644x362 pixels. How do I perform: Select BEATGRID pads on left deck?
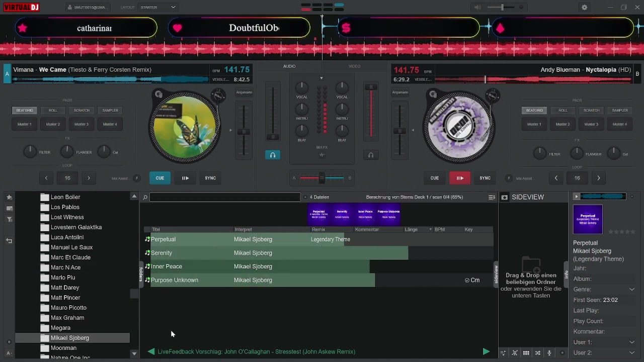point(25,110)
